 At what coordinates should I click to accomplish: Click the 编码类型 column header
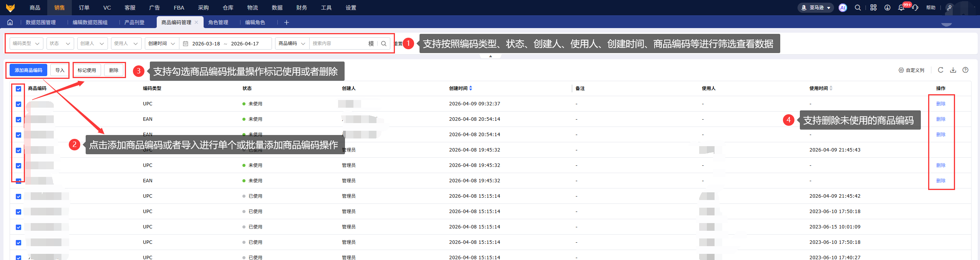pyautogui.click(x=152, y=88)
